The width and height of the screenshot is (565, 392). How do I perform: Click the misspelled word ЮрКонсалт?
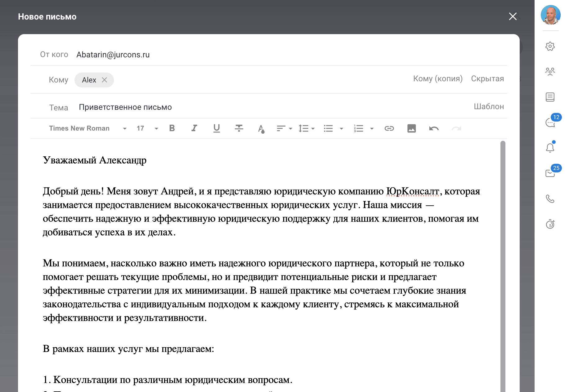[413, 191]
